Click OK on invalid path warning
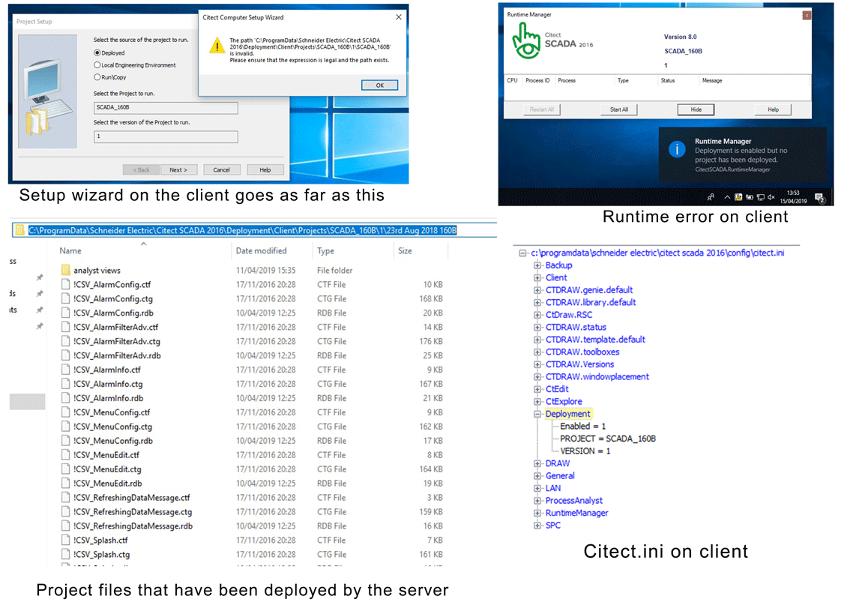The height and width of the screenshot is (614, 868). (380, 85)
